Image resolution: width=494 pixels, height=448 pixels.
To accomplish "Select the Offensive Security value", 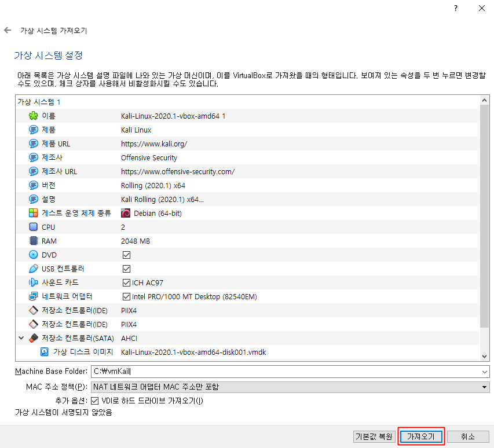I will point(149,158).
